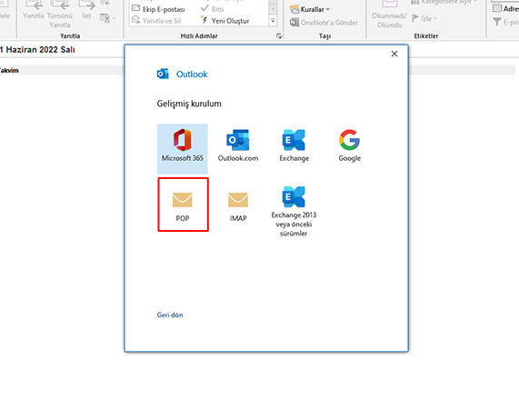Image resolution: width=519 pixels, height=420 pixels.
Task: Select Ekip E-postası quick step
Action: pos(158,9)
